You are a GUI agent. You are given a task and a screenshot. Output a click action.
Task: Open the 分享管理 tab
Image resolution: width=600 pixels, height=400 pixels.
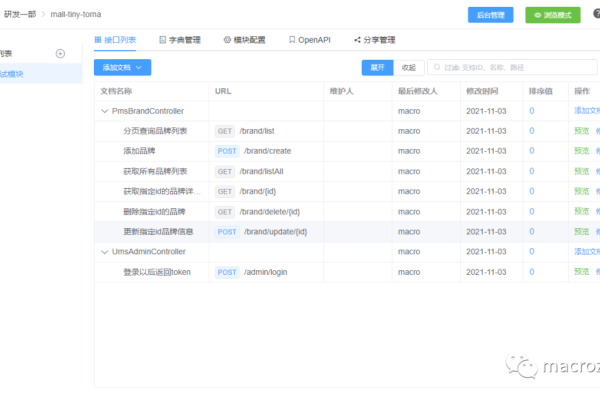tap(375, 40)
